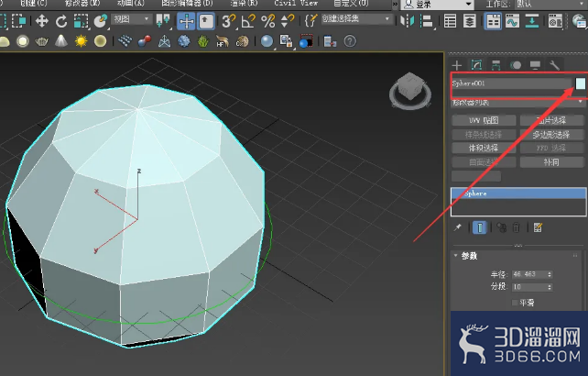Select the Scale tool

[x=81, y=21]
